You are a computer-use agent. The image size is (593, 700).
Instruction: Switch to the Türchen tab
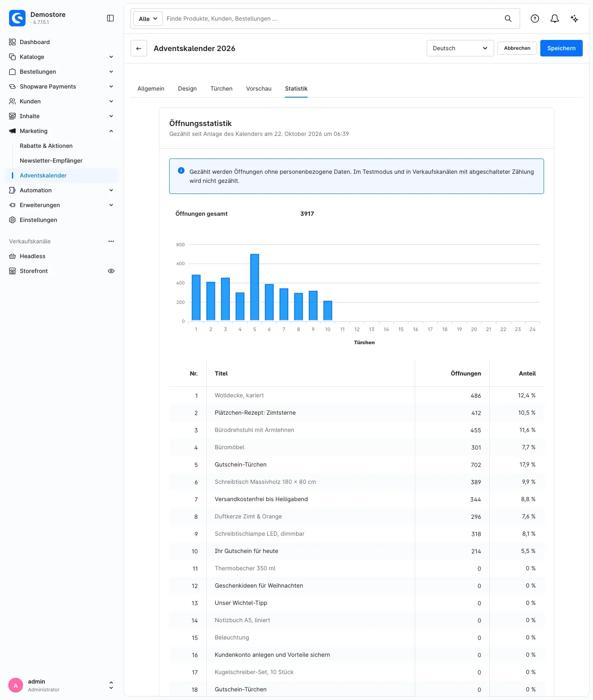(x=222, y=89)
